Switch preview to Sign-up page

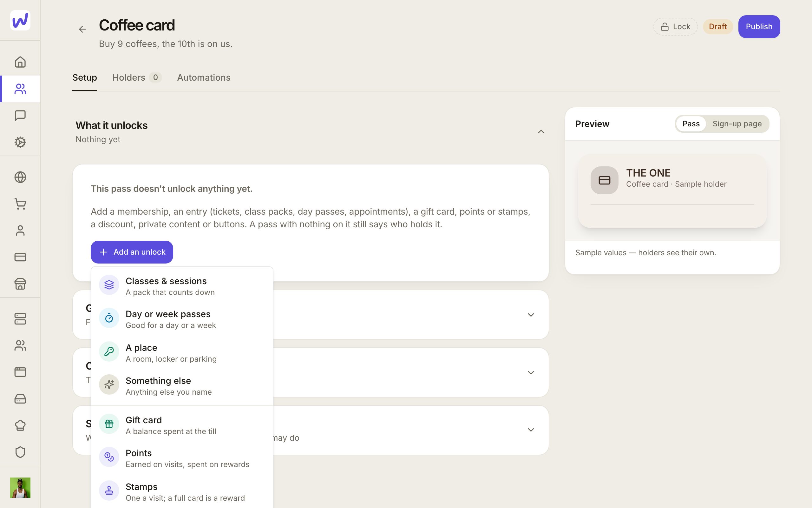(737, 124)
